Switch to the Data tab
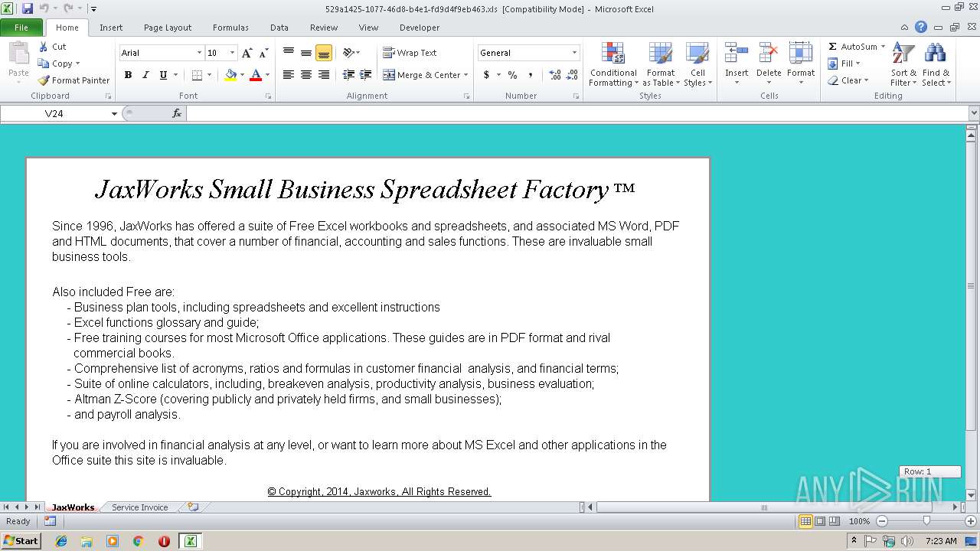 pyautogui.click(x=279, y=28)
